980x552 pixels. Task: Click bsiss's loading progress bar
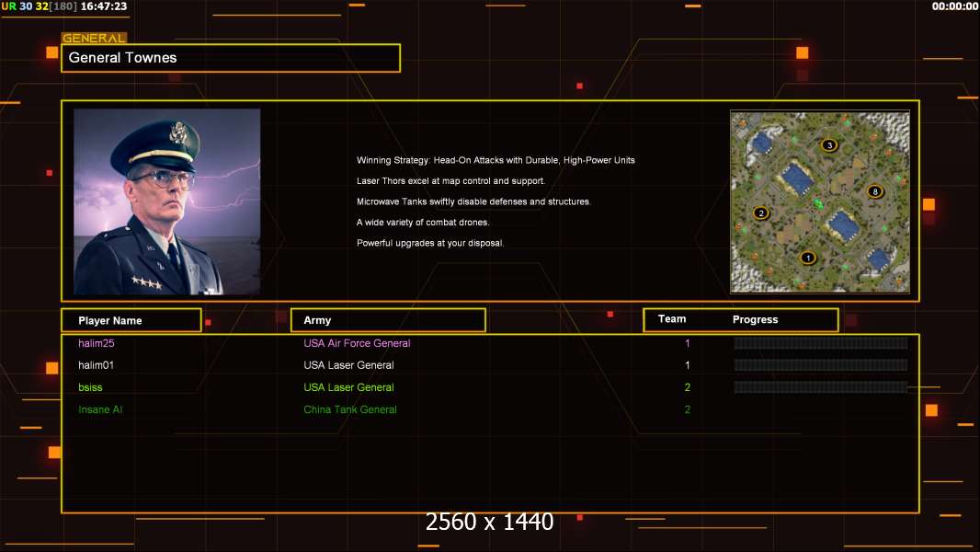(820, 387)
